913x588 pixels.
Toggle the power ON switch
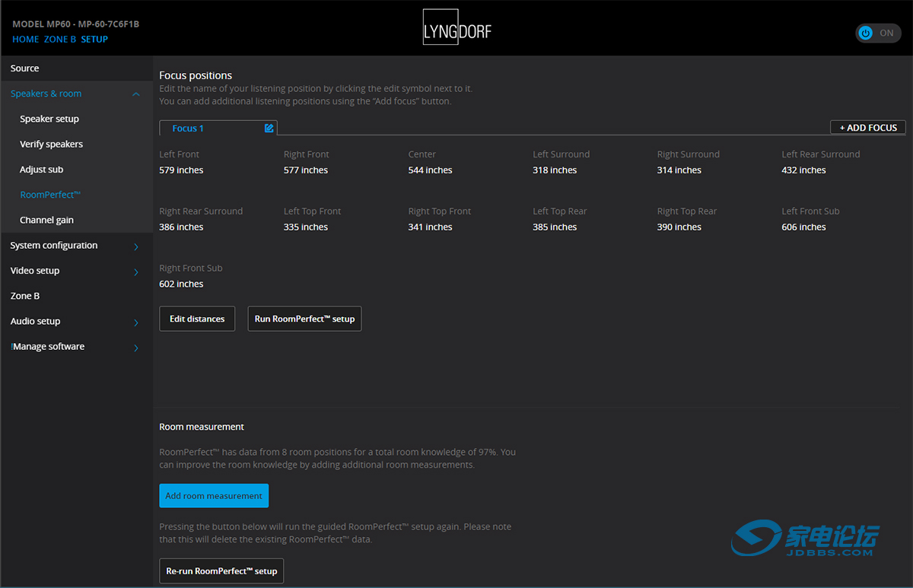878,33
